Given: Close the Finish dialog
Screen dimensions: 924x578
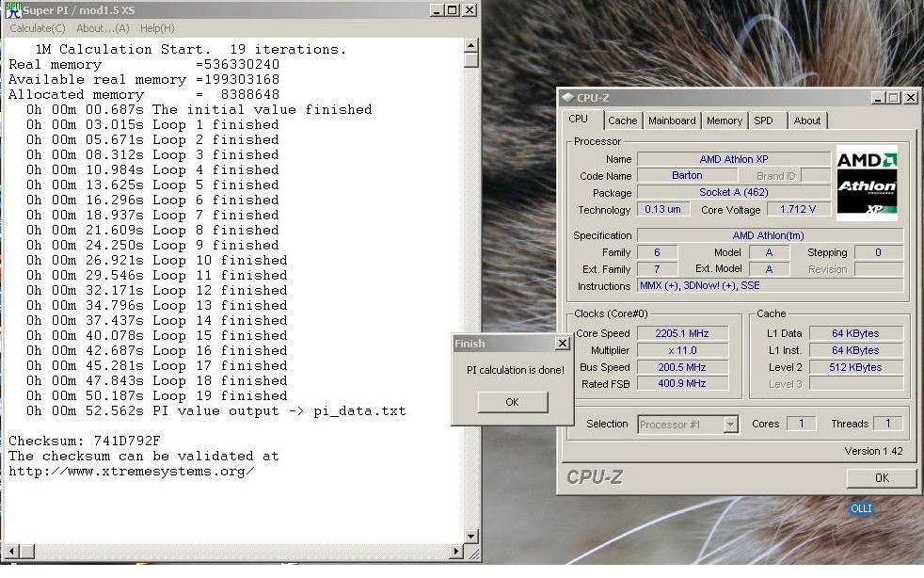Looking at the screenshot, I should (563, 344).
